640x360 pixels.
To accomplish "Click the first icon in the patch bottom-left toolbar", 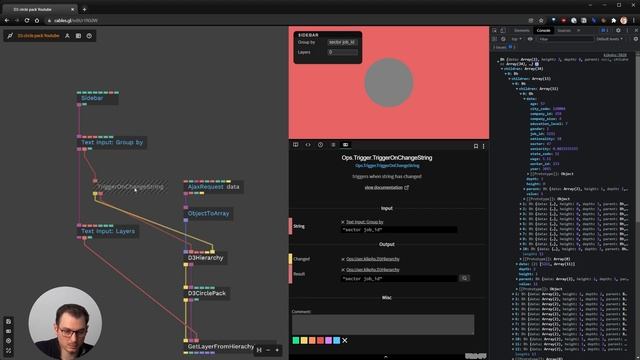I will click(x=9, y=322).
